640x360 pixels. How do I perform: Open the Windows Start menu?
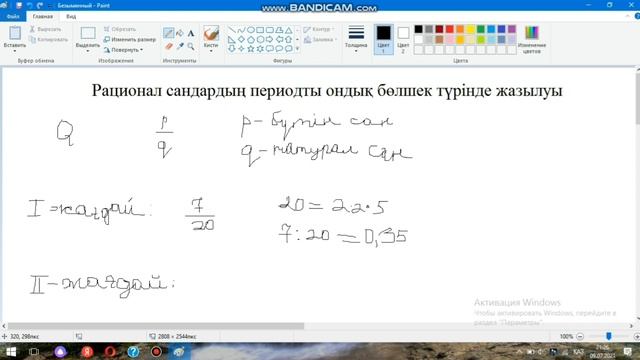pos(11,351)
